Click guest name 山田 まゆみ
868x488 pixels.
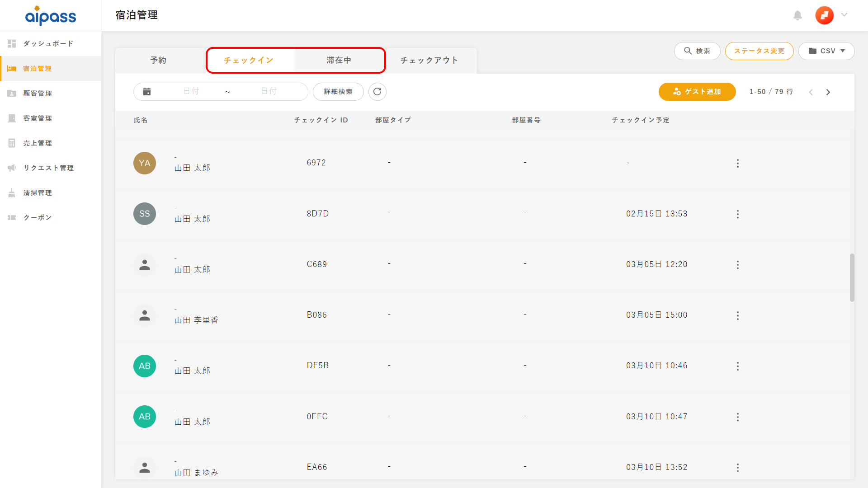point(197,473)
